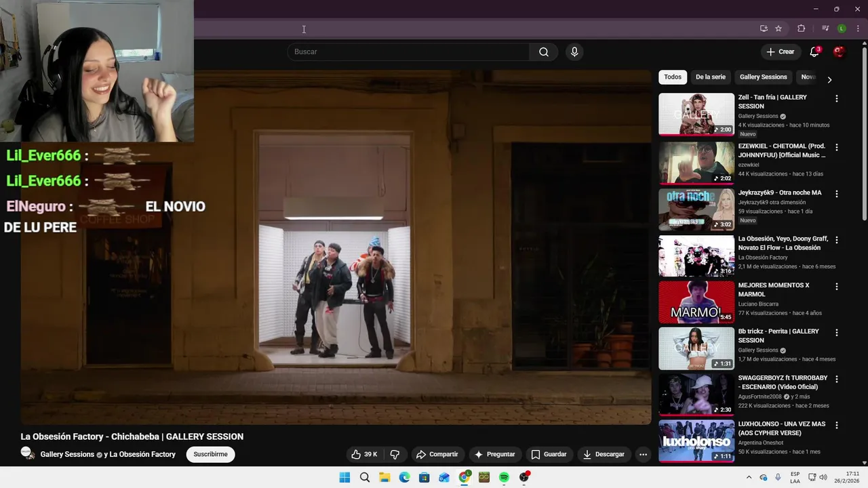Select the Gallery Sessions filter chip
Image resolution: width=868 pixels, height=488 pixels.
(763, 77)
